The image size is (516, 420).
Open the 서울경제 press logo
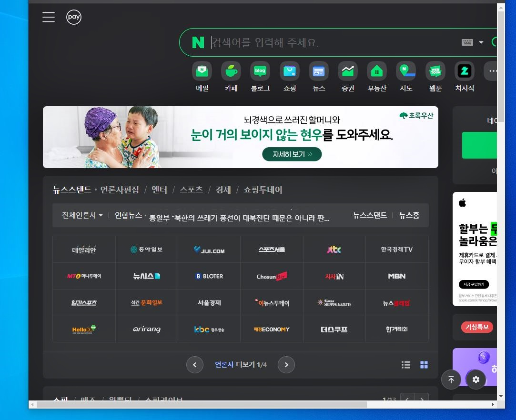pyautogui.click(x=209, y=303)
